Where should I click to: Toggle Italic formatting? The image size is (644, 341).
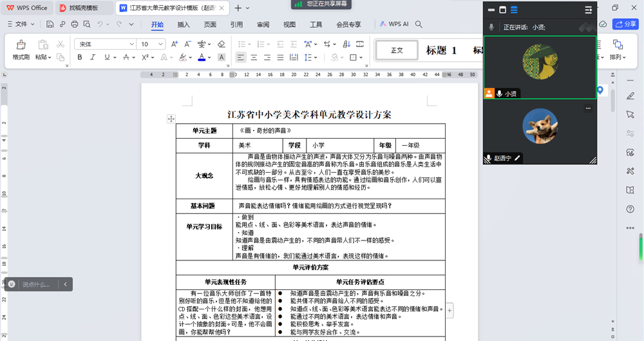[x=93, y=57]
